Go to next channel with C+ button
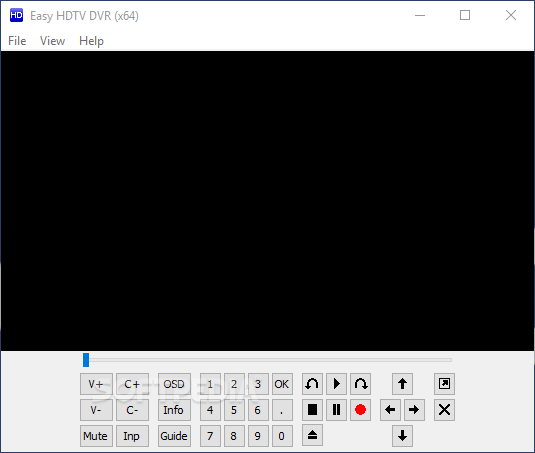 [132, 384]
